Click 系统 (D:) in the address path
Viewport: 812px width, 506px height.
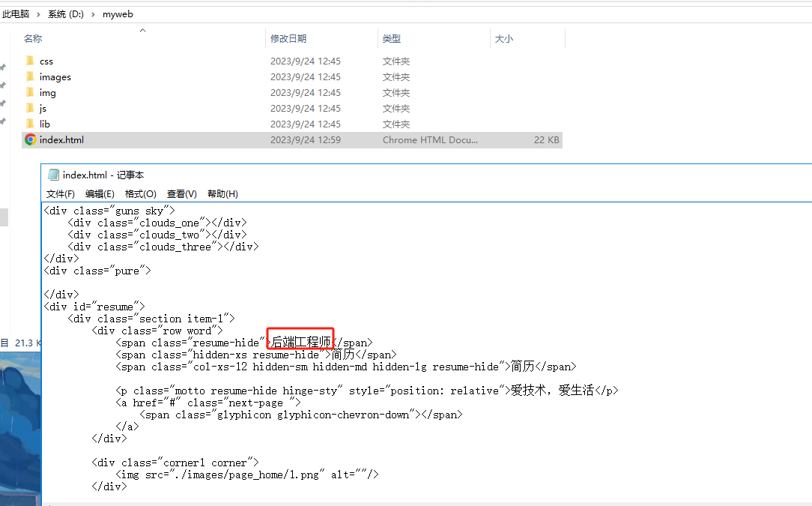(66, 14)
